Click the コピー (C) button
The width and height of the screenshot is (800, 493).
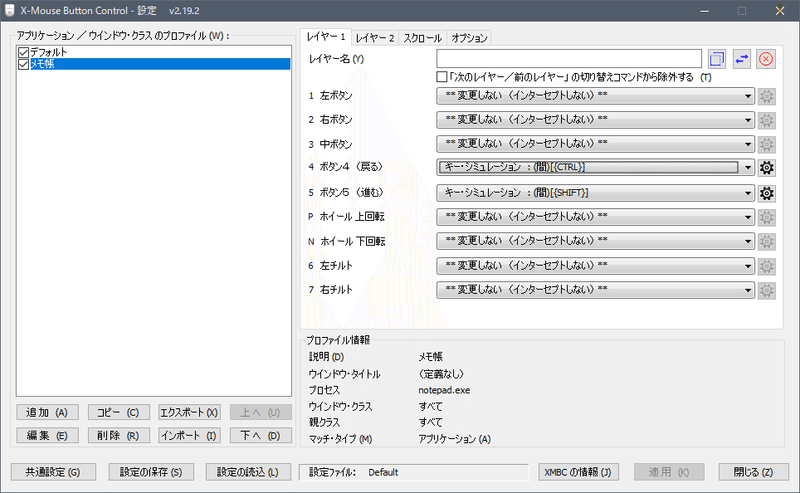(x=118, y=412)
